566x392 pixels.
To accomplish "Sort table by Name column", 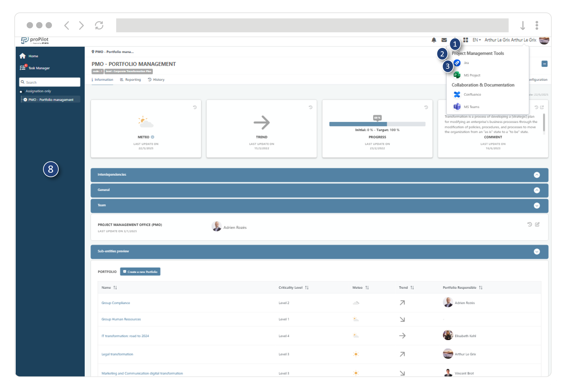I will pyautogui.click(x=115, y=287).
